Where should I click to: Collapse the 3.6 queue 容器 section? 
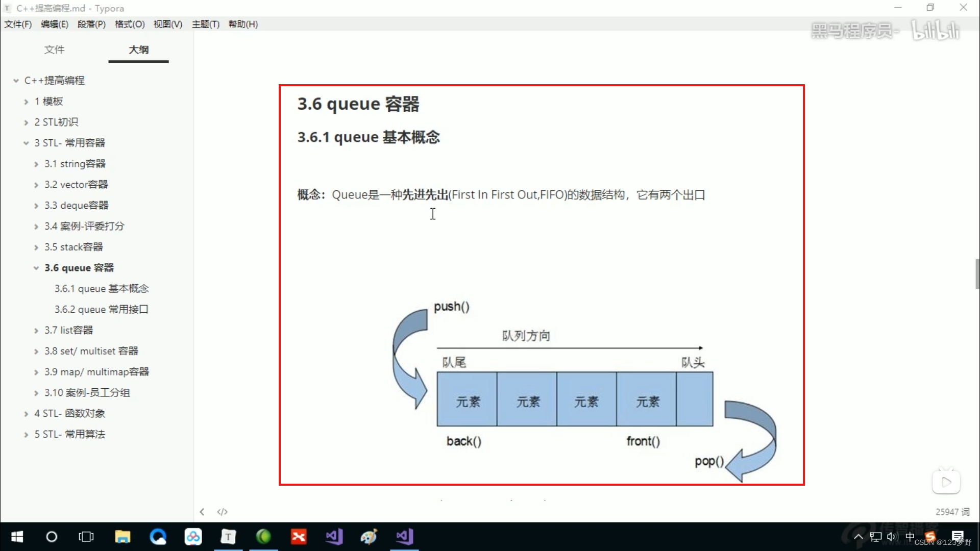[35, 267]
